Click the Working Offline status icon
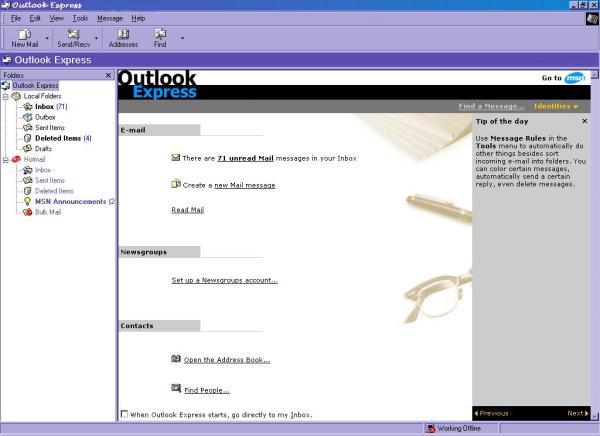The image size is (600, 436). (x=431, y=428)
